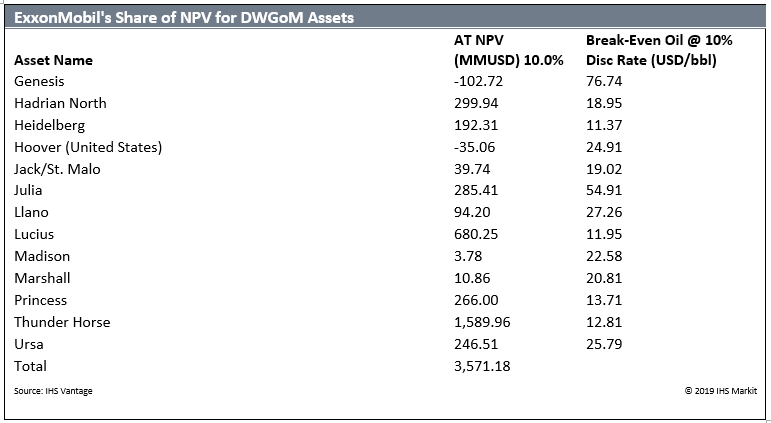Image resolution: width=771 pixels, height=423 pixels.
Task: Click the Princess asset name
Action: pos(40,300)
